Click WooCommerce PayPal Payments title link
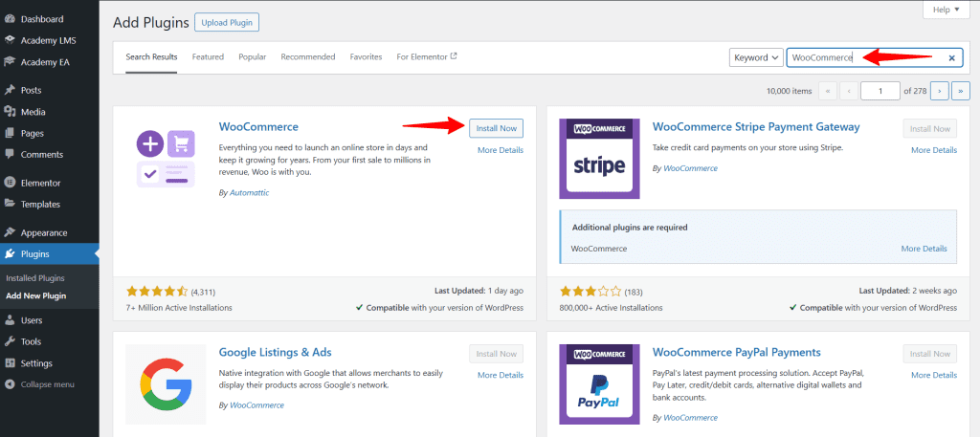This screenshot has width=980, height=437. (x=736, y=352)
